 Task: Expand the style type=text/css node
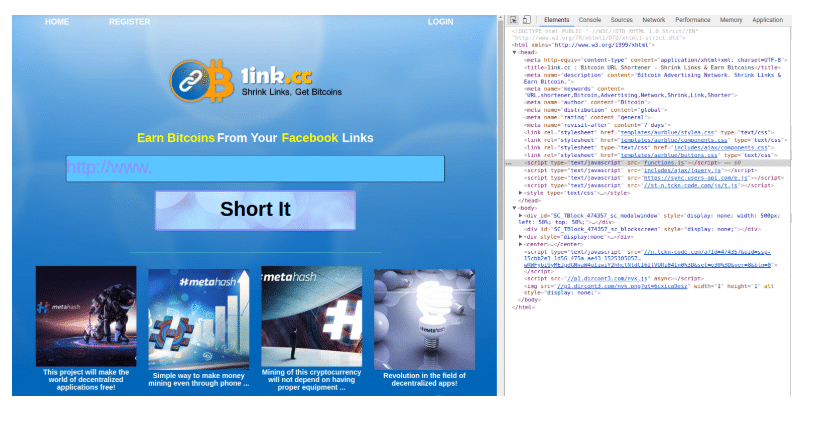521,193
